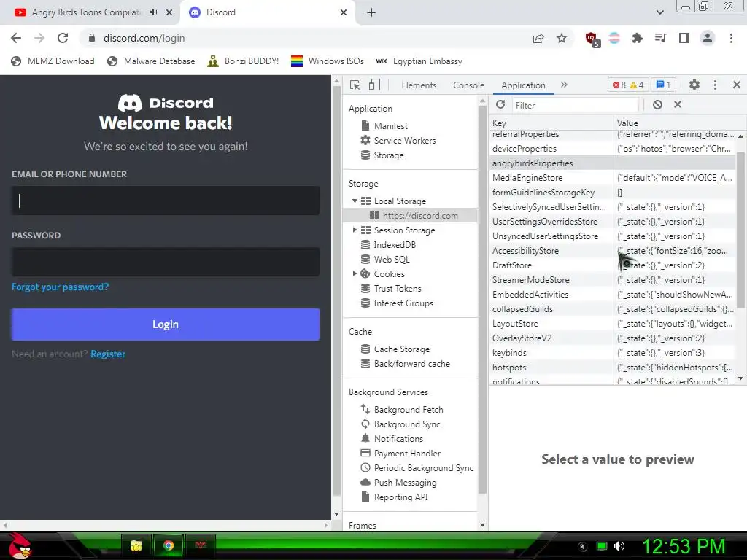Open the DevTools three-dot menu
747x560 pixels.
(715, 85)
